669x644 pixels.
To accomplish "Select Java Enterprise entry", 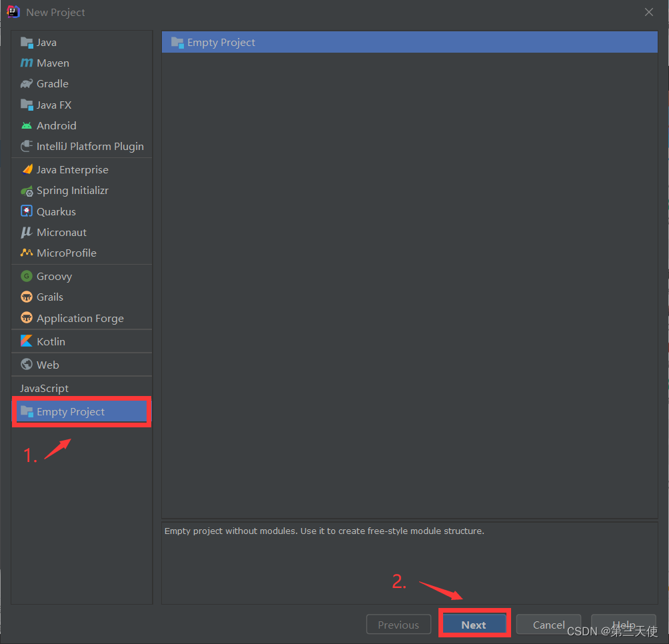I will 81,169.
